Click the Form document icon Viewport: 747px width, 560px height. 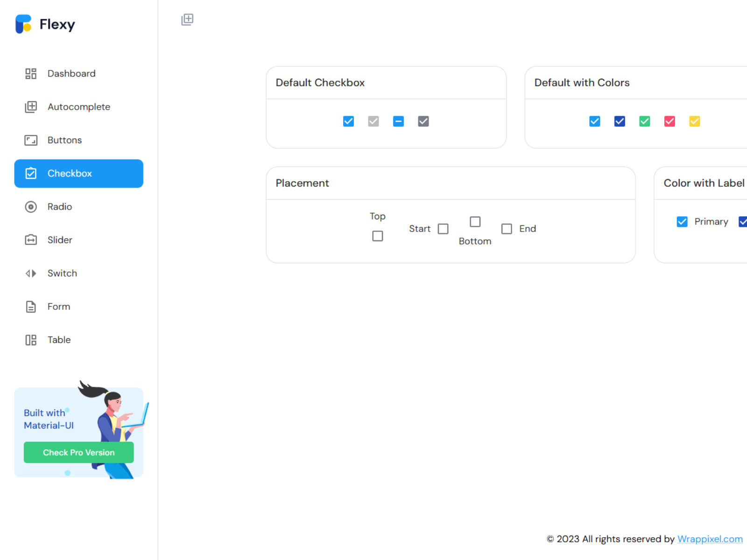point(31,307)
